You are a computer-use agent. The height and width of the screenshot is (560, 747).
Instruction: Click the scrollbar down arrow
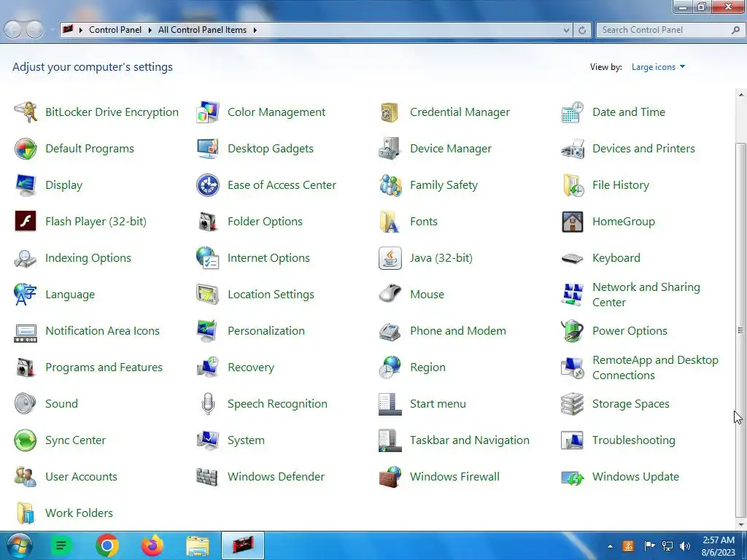pyautogui.click(x=740, y=525)
